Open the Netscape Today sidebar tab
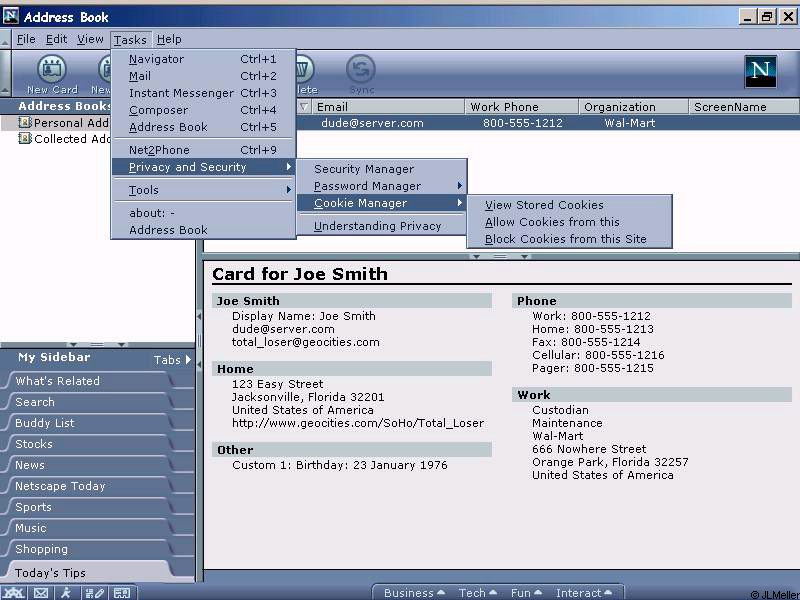This screenshot has width=800, height=600. point(89,486)
